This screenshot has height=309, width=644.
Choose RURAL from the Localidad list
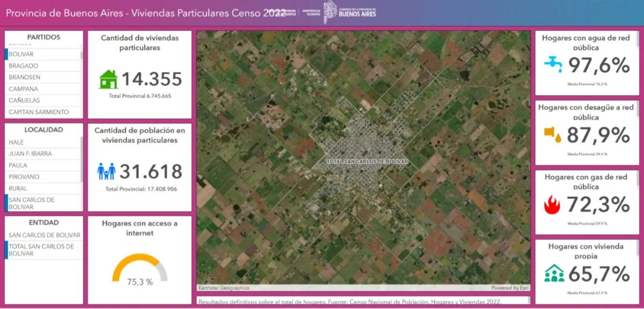click(18, 189)
